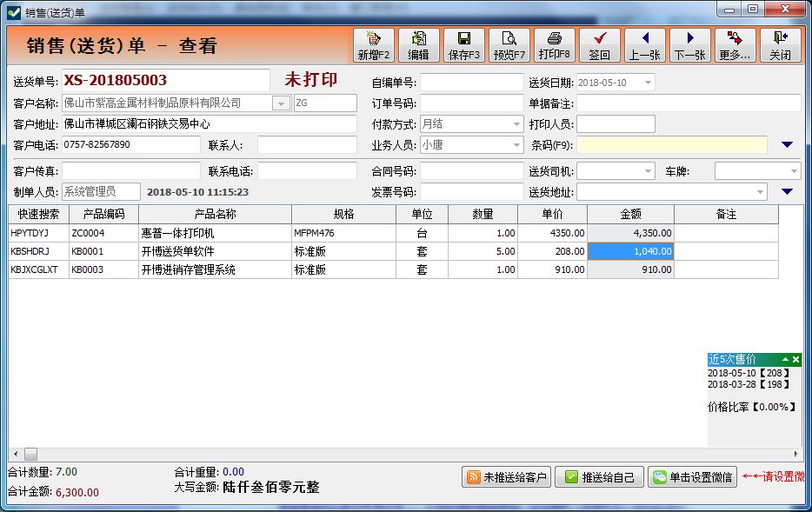Close the 近5次售价 panel
The height and width of the screenshot is (512, 812).
(x=796, y=359)
